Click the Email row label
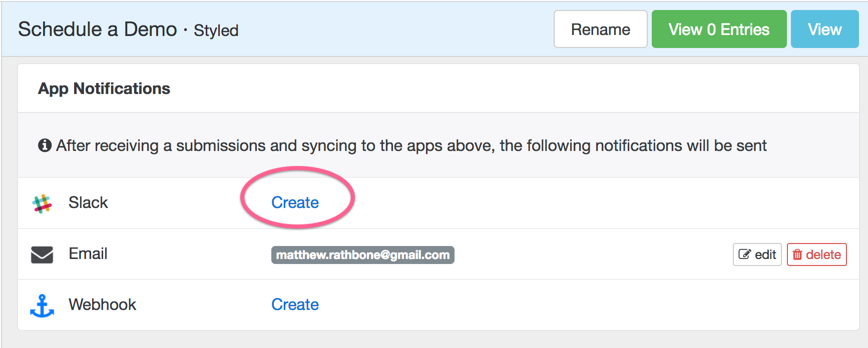This screenshot has height=348, width=868. [x=88, y=253]
